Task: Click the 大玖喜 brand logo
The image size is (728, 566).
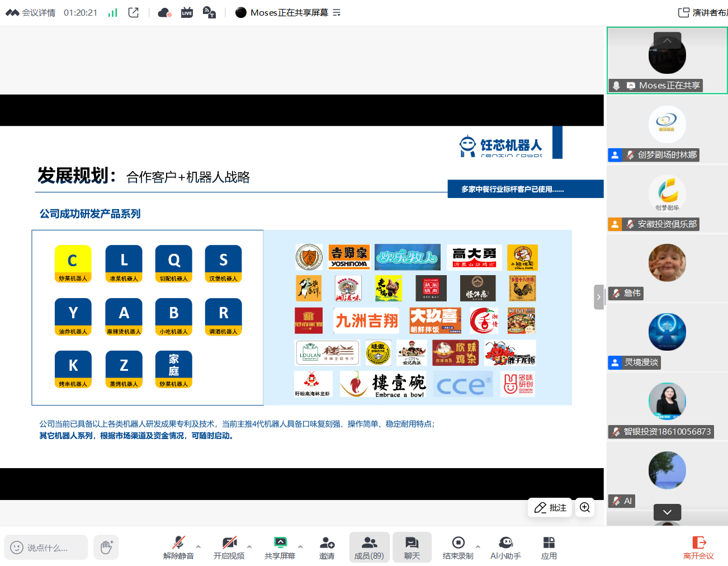Action: pos(435,321)
